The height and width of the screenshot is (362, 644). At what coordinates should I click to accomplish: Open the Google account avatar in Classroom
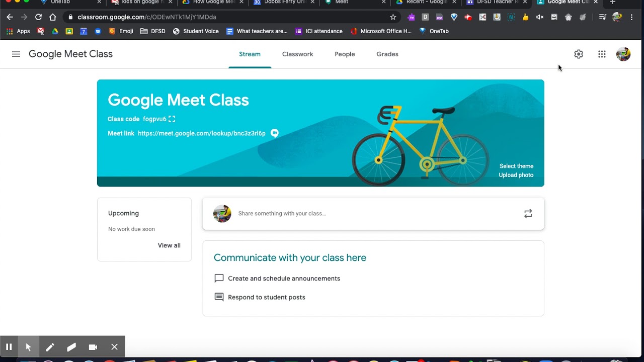623,54
